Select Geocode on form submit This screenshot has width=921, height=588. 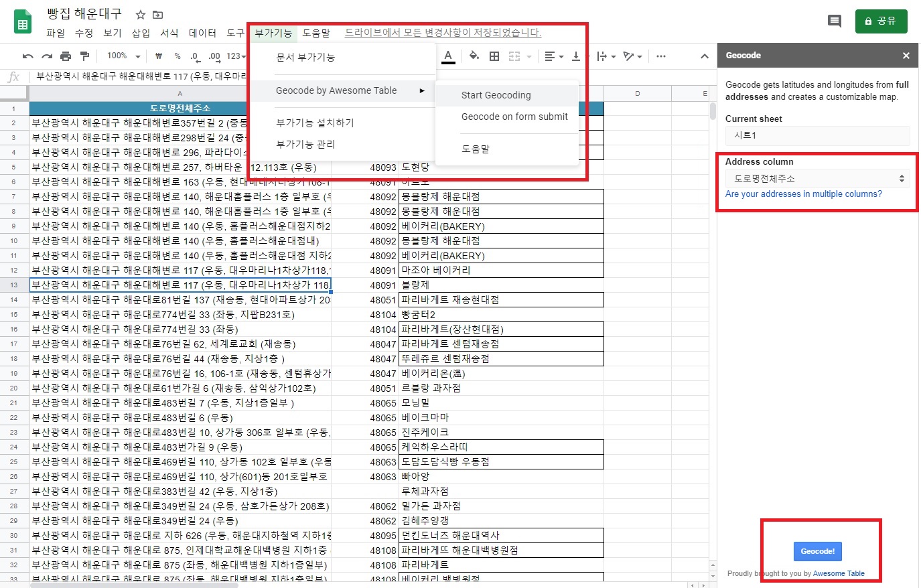pyautogui.click(x=506, y=117)
